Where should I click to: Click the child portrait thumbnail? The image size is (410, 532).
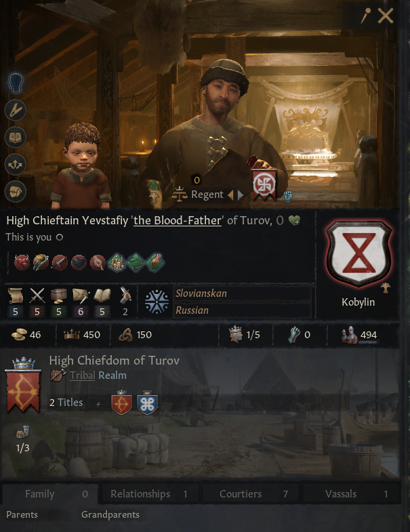point(81,166)
